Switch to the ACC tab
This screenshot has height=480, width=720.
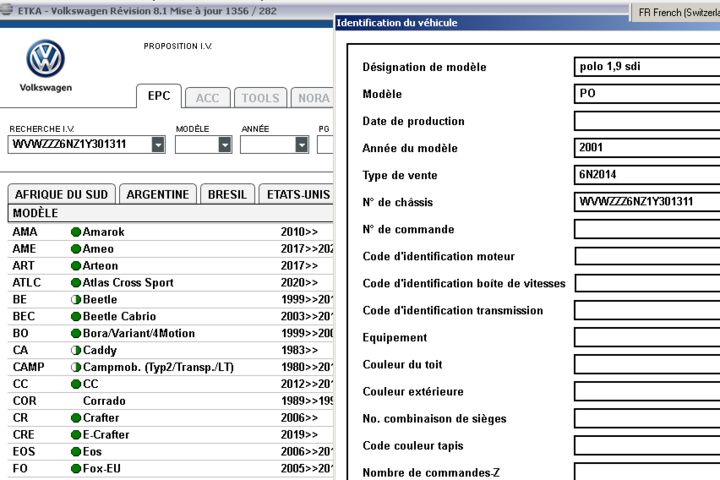click(208, 98)
